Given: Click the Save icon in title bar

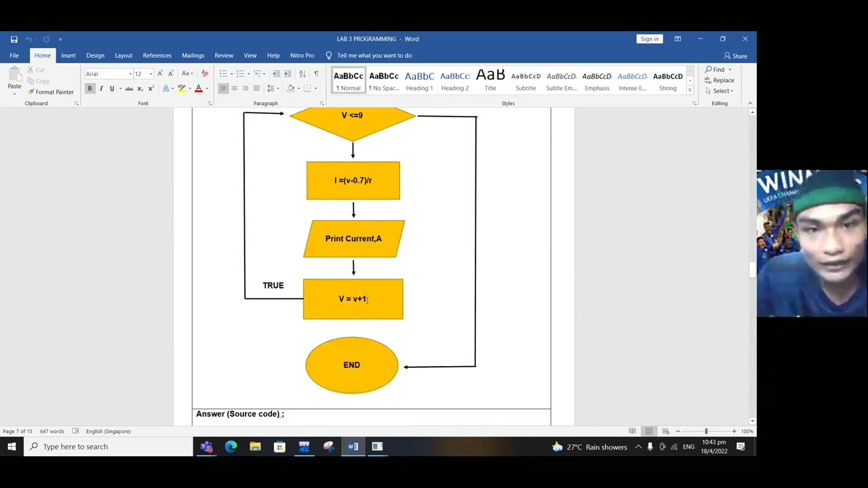Looking at the screenshot, I should coord(14,39).
